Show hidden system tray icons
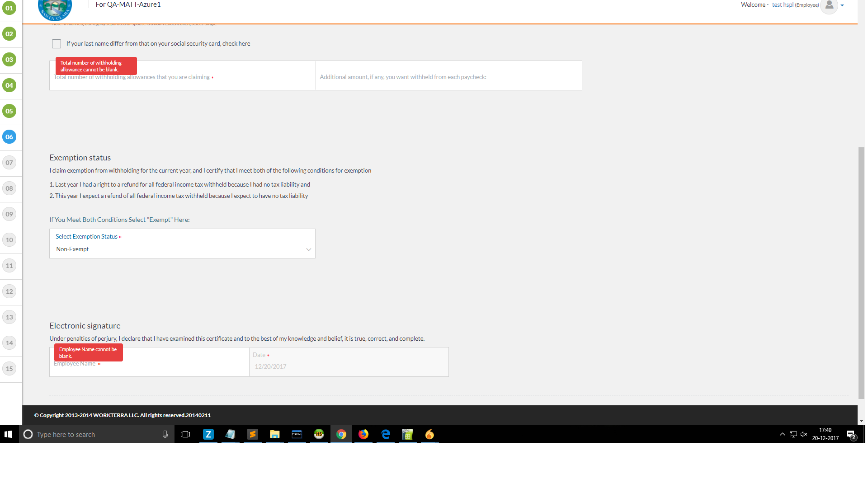The width and height of the screenshot is (868, 488). click(x=782, y=434)
